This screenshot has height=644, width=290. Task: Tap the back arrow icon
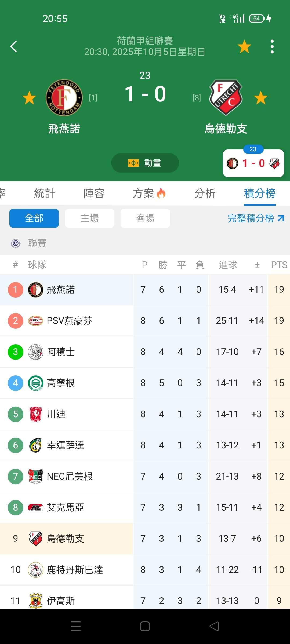click(14, 46)
